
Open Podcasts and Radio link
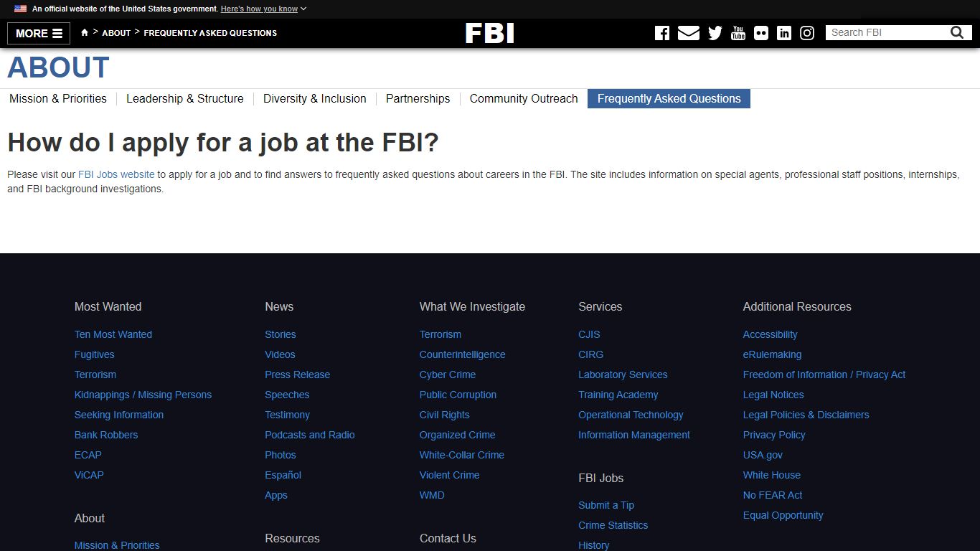coord(310,435)
